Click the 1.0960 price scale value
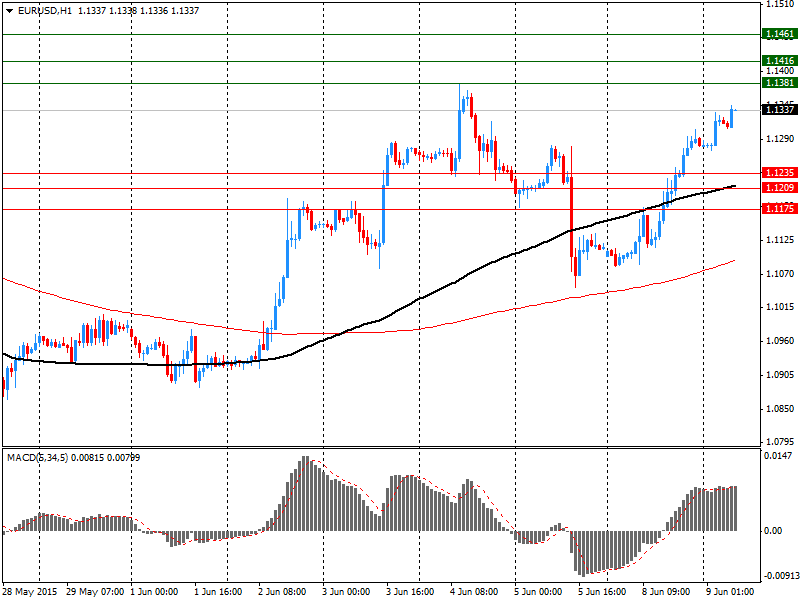Viewport: 800px width, 600px height. [780, 341]
